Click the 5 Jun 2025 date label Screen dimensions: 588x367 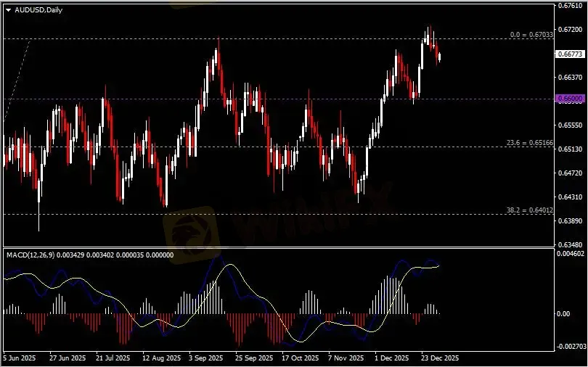tap(20, 358)
